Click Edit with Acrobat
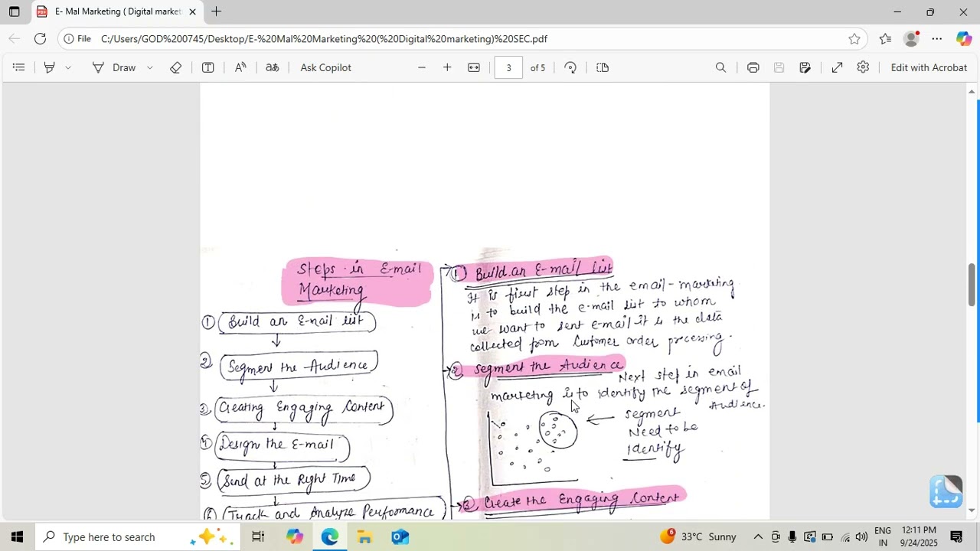The width and height of the screenshot is (980, 551). tap(929, 67)
